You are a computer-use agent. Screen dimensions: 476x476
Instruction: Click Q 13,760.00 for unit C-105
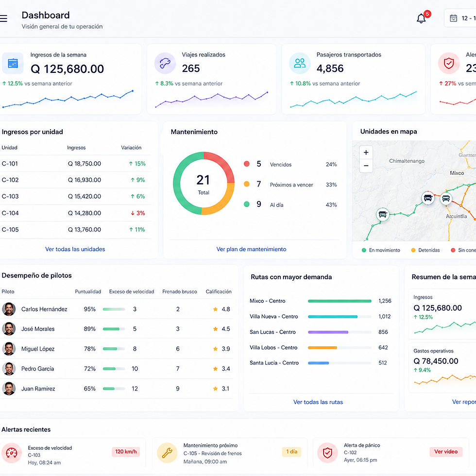[85, 229]
